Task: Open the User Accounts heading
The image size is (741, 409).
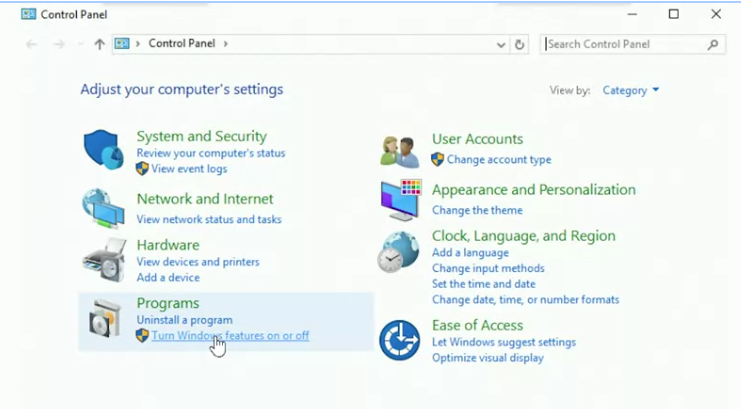Action: click(477, 139)
